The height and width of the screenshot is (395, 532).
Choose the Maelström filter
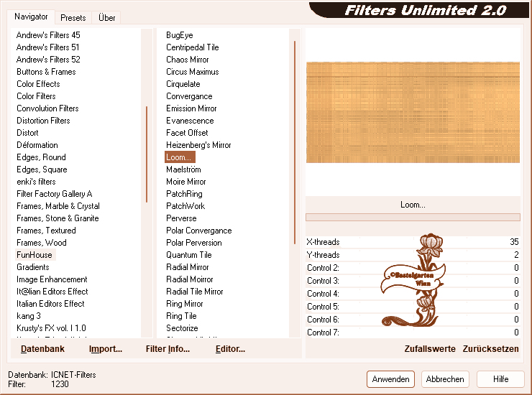point(183,169)
